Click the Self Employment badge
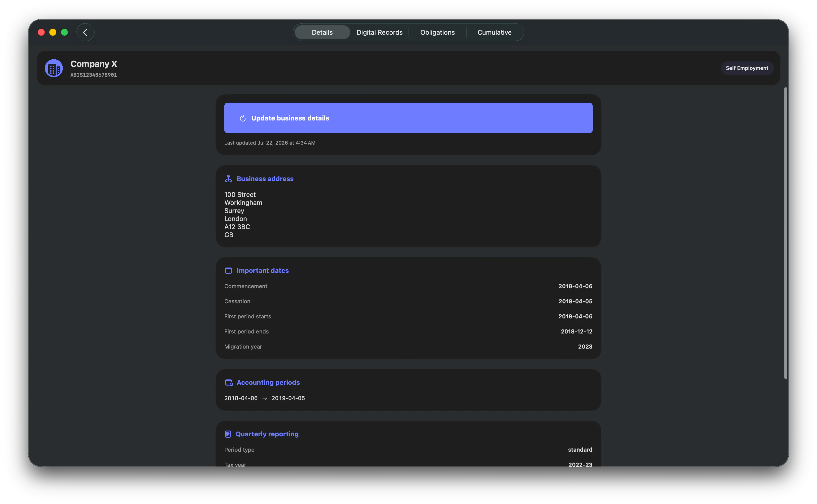The height and width of the screenshot is (504, 817). point(747,68)
